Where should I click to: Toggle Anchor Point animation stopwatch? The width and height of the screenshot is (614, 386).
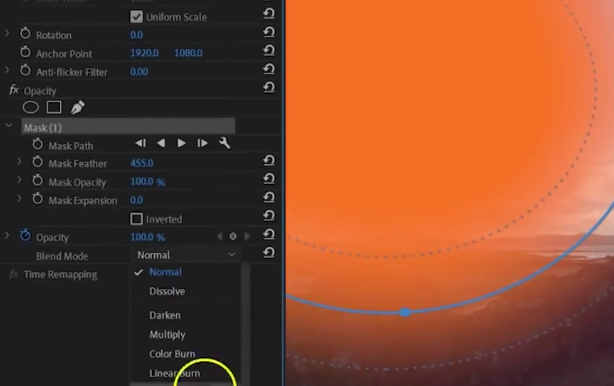pyautogui.click(x=25, y=52)
